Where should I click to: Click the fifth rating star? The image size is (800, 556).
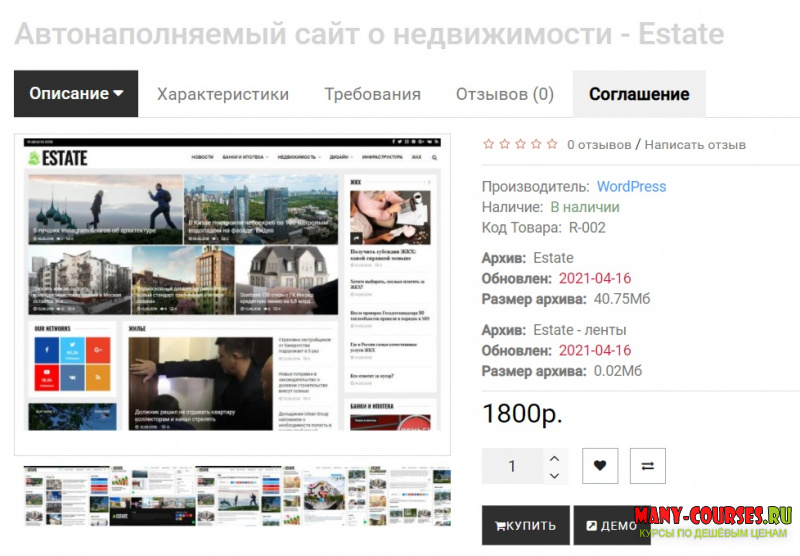551,144
